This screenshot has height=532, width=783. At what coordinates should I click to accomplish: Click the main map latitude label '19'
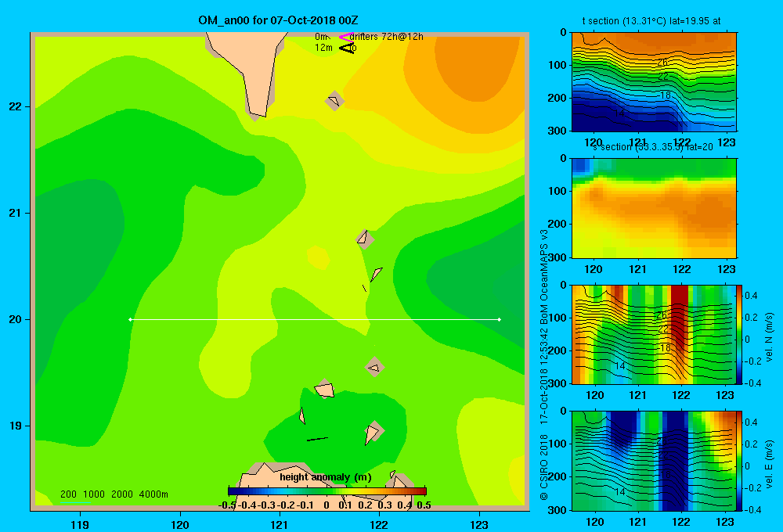[16, 426]
